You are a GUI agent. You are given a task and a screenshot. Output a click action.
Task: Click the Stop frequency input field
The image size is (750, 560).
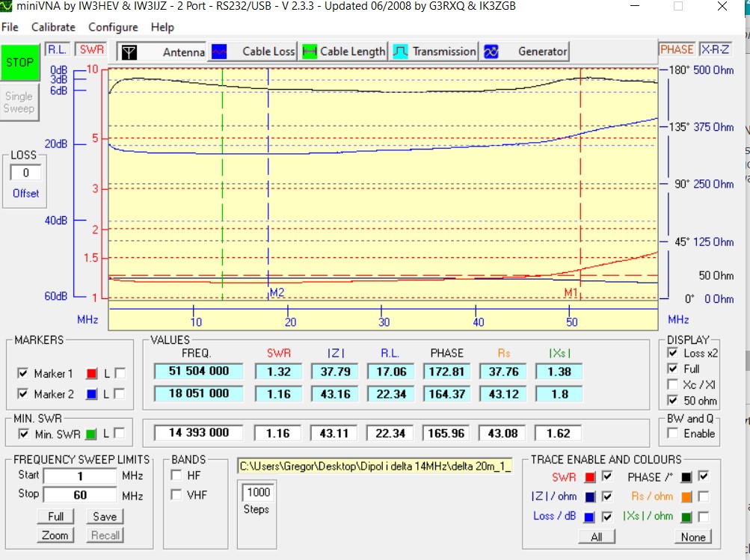(80, 495)
